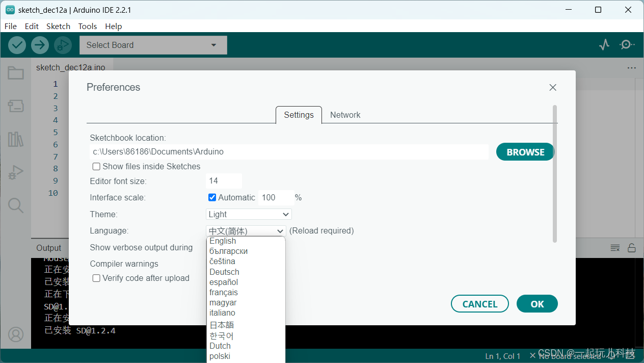This screenshot has width=644, height=363.
Task: Click '已安装 SD@1.2.4' output line
Action: (80, 331)
